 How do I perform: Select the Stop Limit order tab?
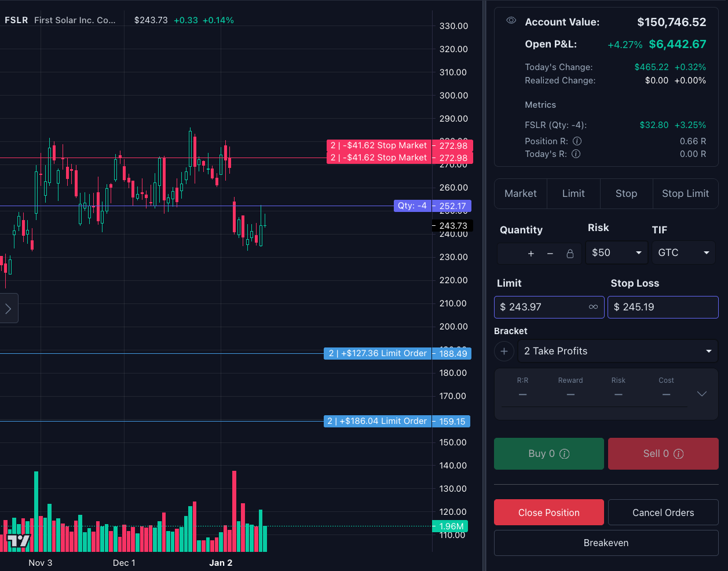[685, 193]
